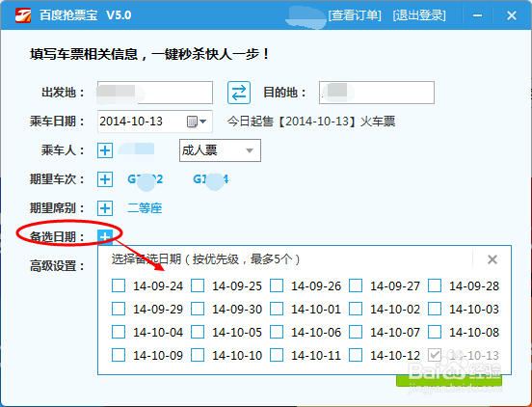Open the 成人票 ticket type dropdown
Viewport: 532px width, 407px height.
coord(220,150)
